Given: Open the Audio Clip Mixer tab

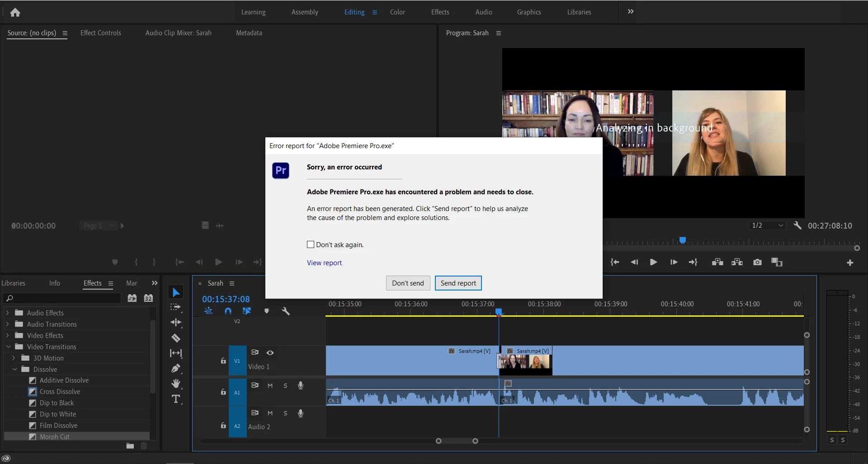Looking at the screenshot, I should tap(179, 33).
